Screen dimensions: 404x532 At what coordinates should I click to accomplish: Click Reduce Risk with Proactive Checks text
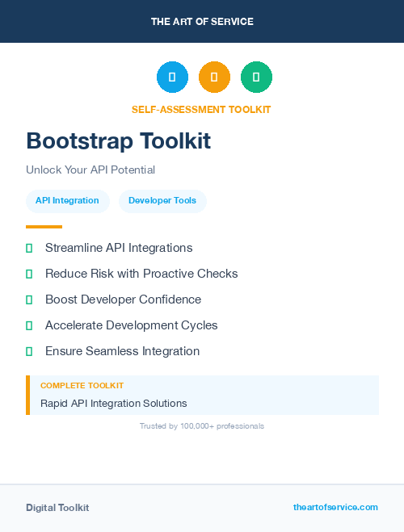[x=141, y=274]
